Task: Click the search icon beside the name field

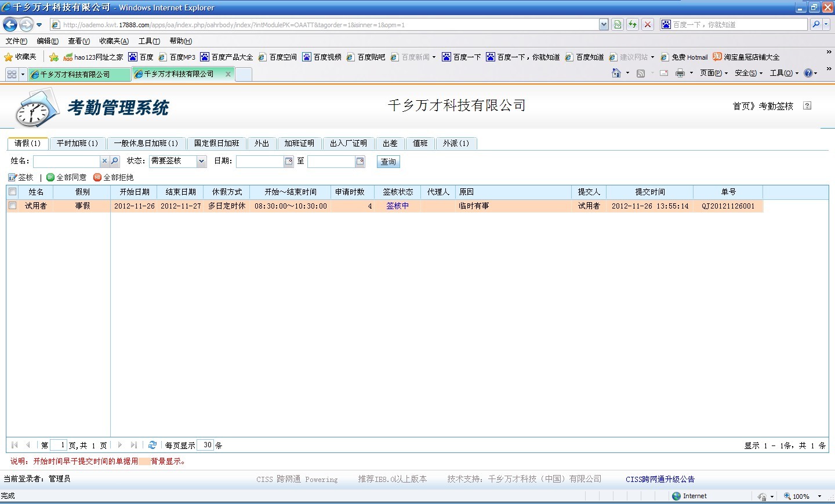Action: 114,161
